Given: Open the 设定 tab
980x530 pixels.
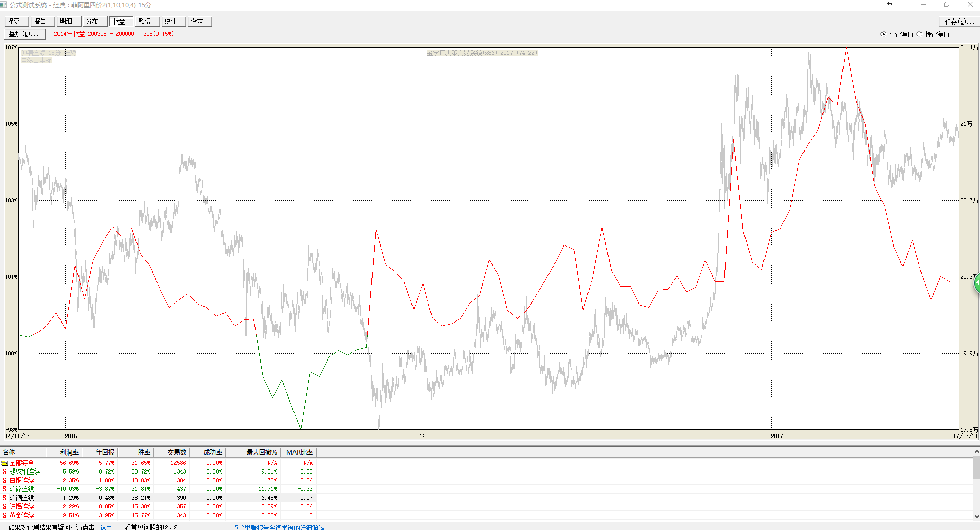Looking at the screenshot, I should coord(197,21).
